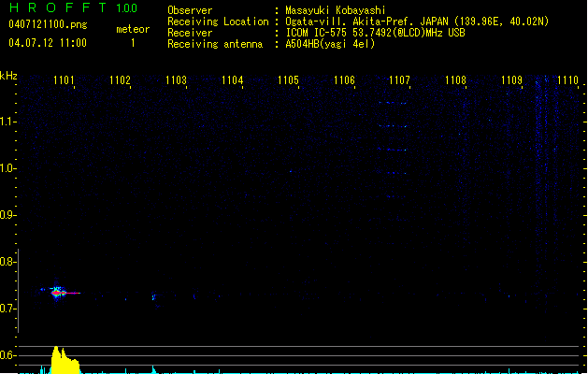Click the 0.8 kHz axis label

coord(7,262)
